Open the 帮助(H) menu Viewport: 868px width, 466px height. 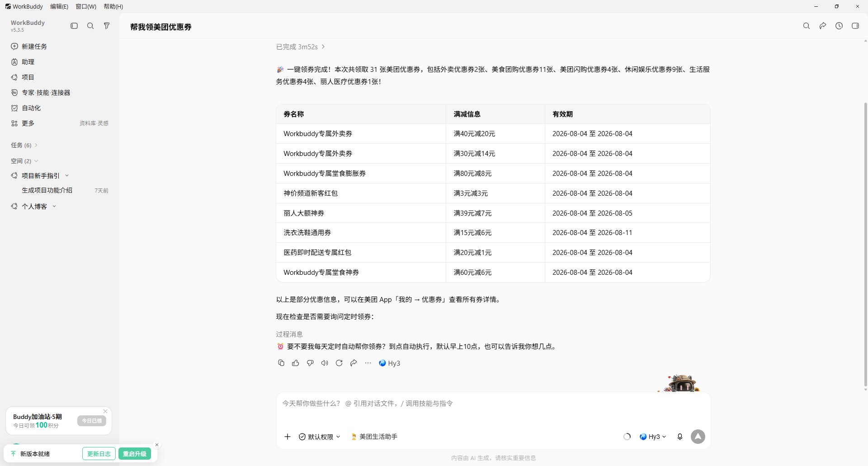pyautogui.click(x=113, y=6)
